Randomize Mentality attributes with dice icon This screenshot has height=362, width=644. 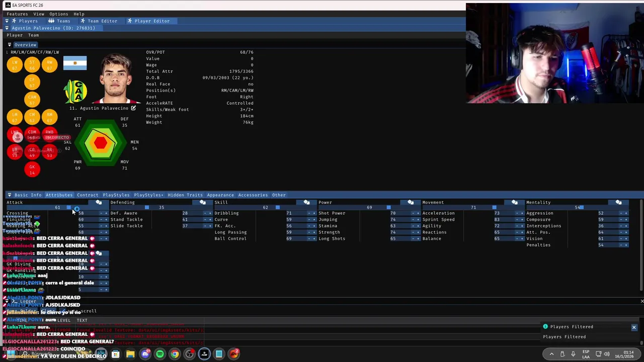[619, 203]
